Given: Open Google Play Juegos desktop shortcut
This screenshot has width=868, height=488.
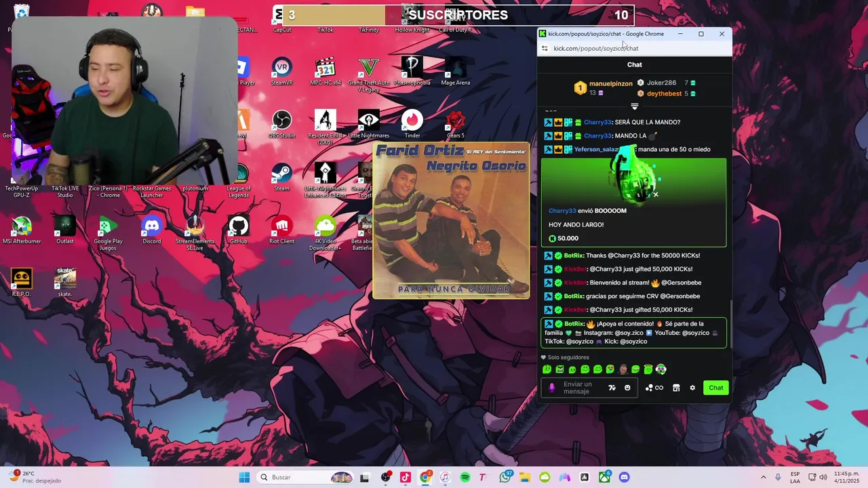Looking at the screenshot, I should click(108, 234).
